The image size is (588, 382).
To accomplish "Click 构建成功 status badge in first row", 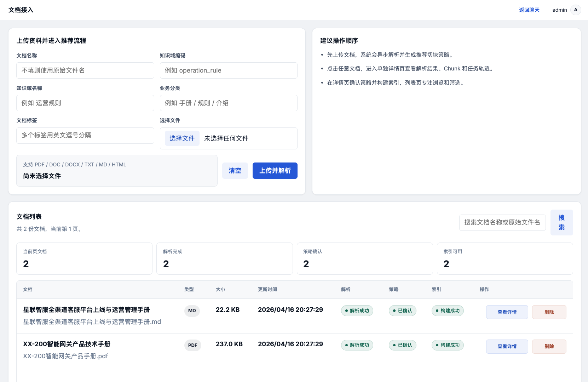I will click(x=447, y=310).
